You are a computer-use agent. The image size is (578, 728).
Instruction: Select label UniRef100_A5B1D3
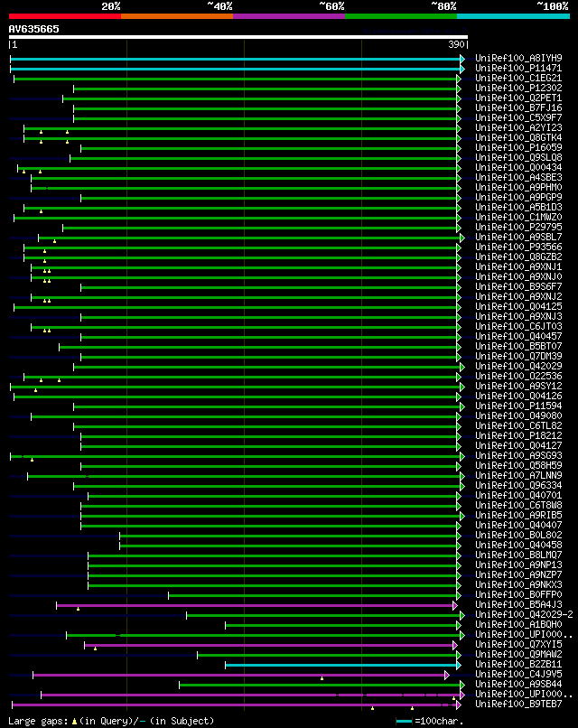(518, 207)
